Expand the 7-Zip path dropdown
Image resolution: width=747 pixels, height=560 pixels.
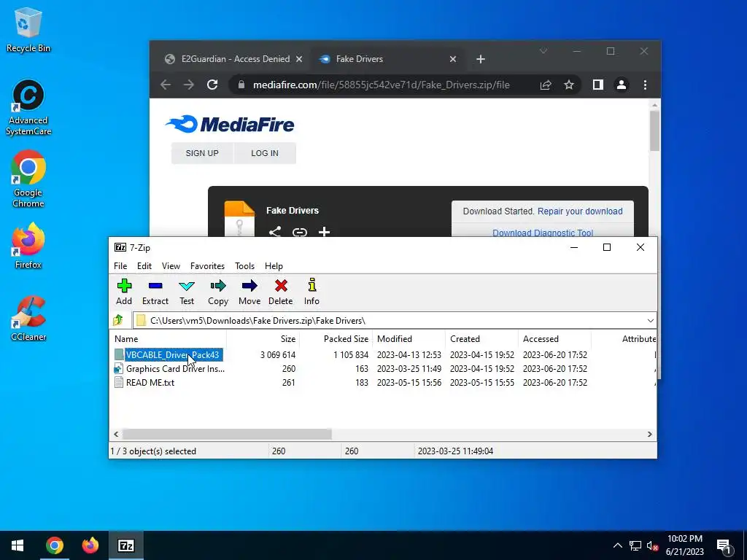click(650, 321)
